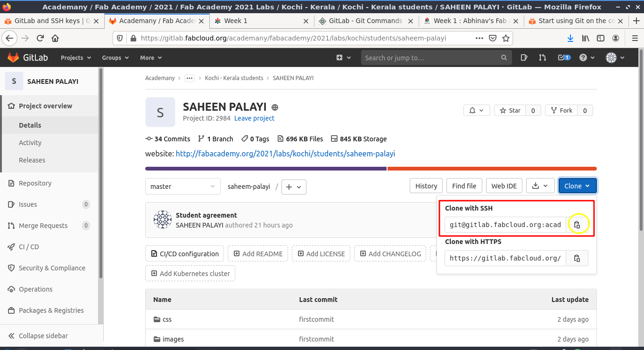Click the search magnifier icon
Screen dimensions: 644x350
[x=504, y=57]
